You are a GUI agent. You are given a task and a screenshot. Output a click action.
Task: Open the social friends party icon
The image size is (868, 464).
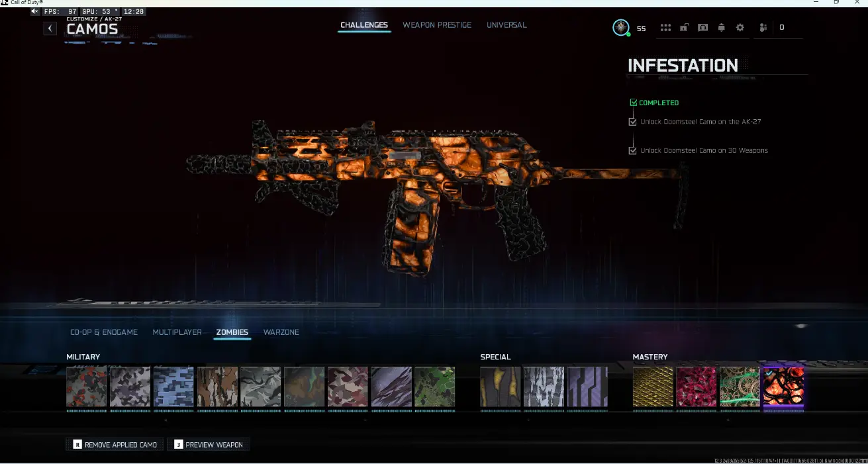[763, 28]
